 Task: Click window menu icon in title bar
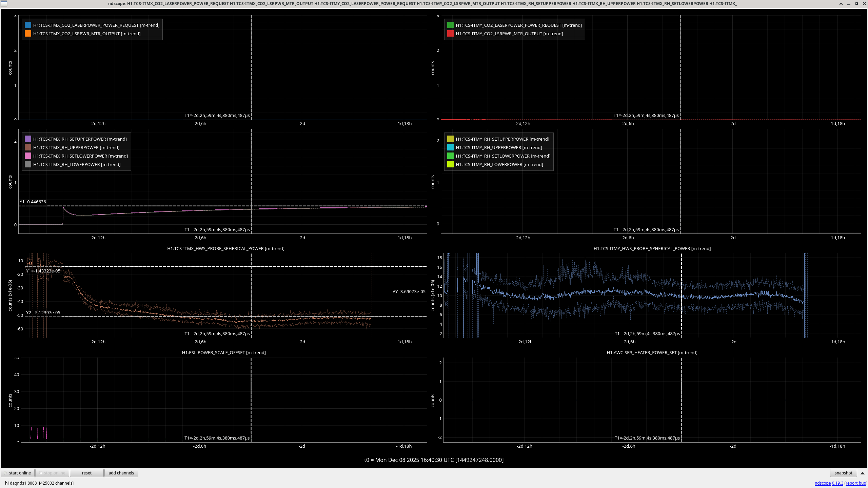[3, 3]
